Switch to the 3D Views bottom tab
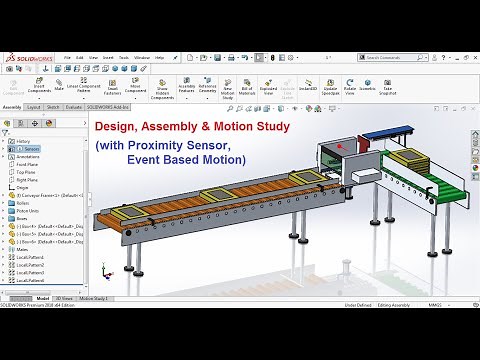This screenshot has width=480, height=360. click(x=63, y=299)
